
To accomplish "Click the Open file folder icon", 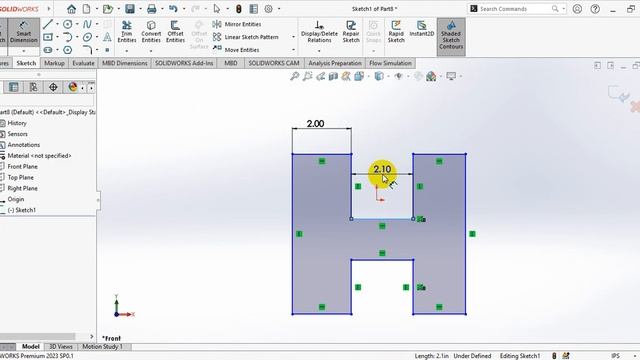I will click(108, 9).
